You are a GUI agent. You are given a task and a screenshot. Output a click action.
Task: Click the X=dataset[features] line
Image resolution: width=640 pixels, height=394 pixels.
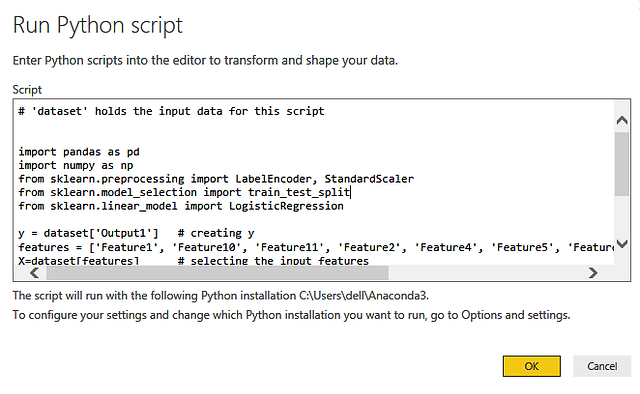point(193,260)
